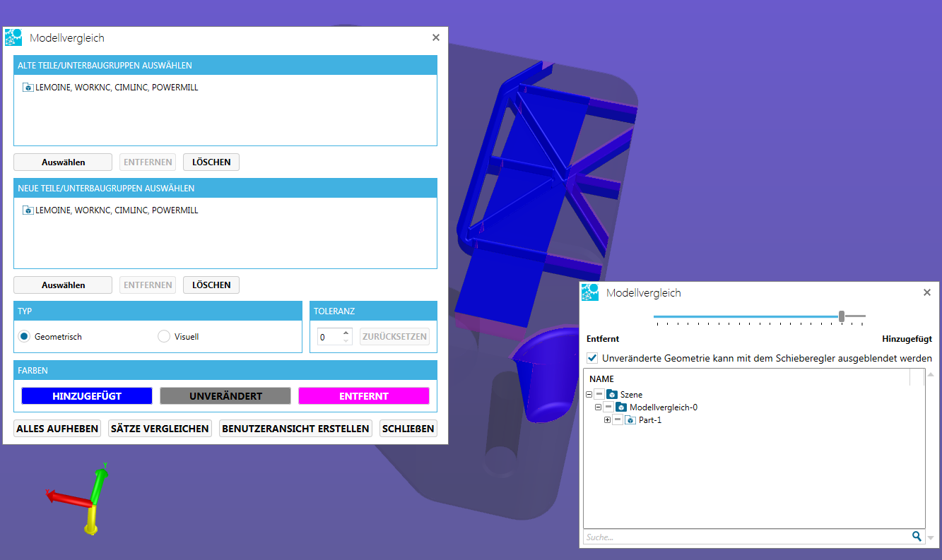Click Entfernen under the Neue Teile list

click(x=148, y=285)
